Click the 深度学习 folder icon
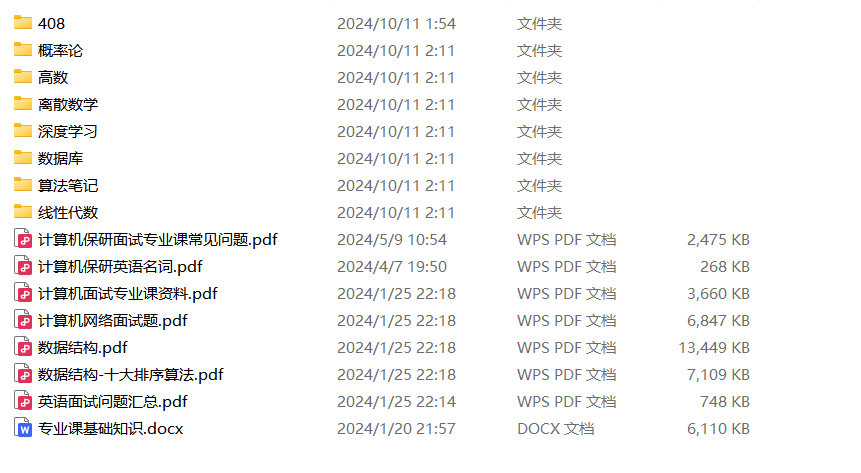Image resolution: width=861 pixels, height=473 pixels. (x=23, y=131)
